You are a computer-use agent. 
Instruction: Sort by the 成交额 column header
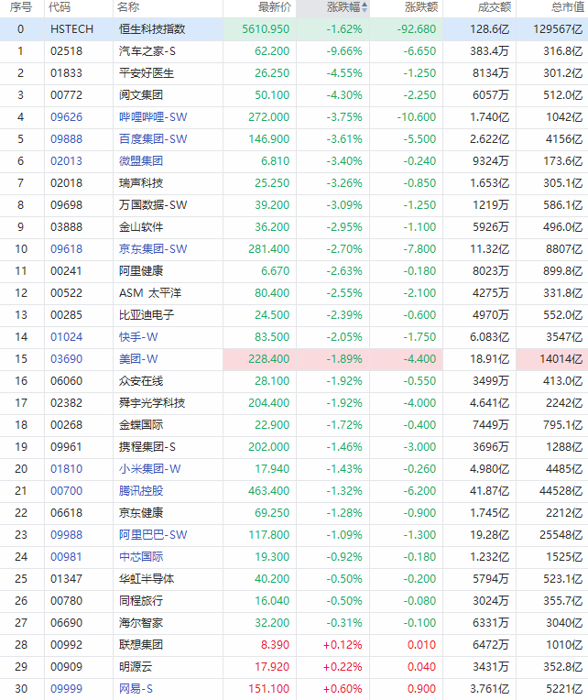495,7
